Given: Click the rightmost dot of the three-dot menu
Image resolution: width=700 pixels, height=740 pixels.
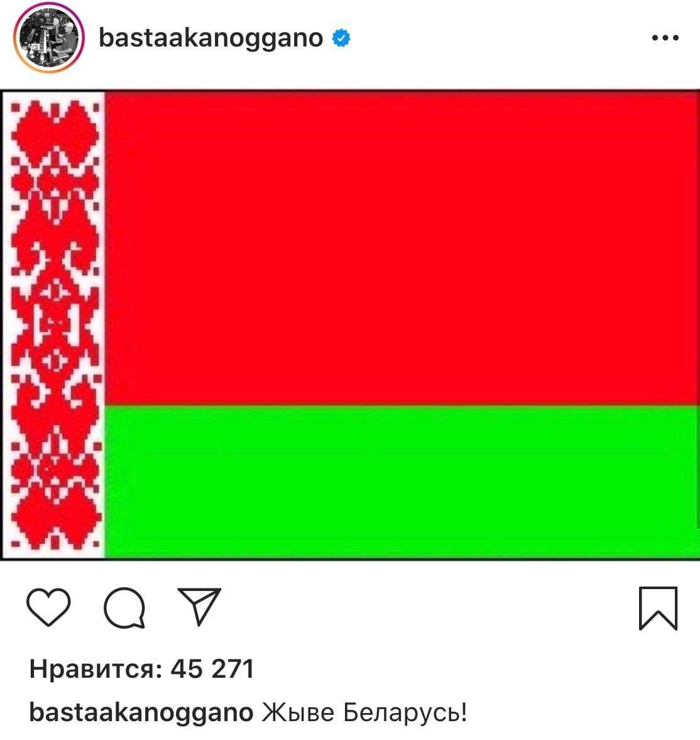Looking at the screenshot, I should point(675,38).
